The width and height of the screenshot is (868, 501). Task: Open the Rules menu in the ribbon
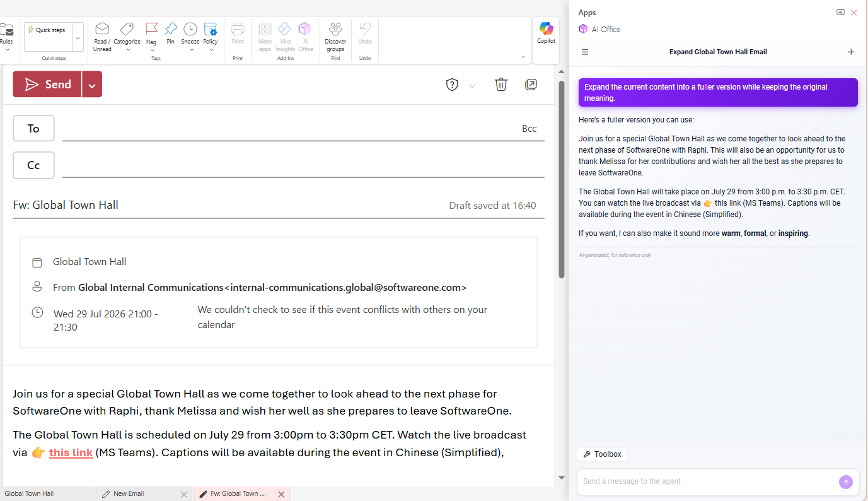pyautogui.click(x=6, y=37)
